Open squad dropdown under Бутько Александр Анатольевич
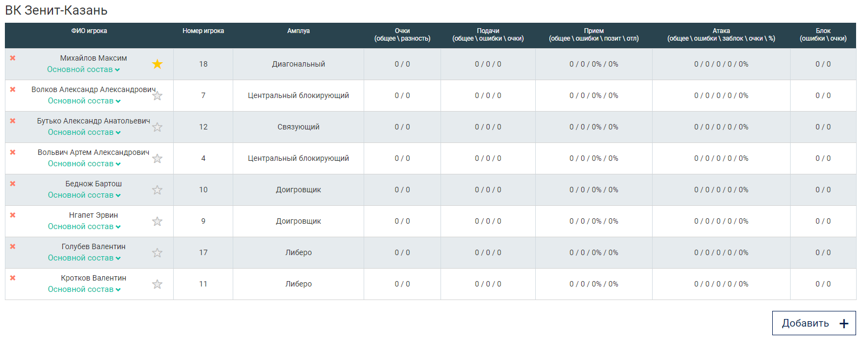868x345 pixels. pyautogui.click(x=84, y=132)
